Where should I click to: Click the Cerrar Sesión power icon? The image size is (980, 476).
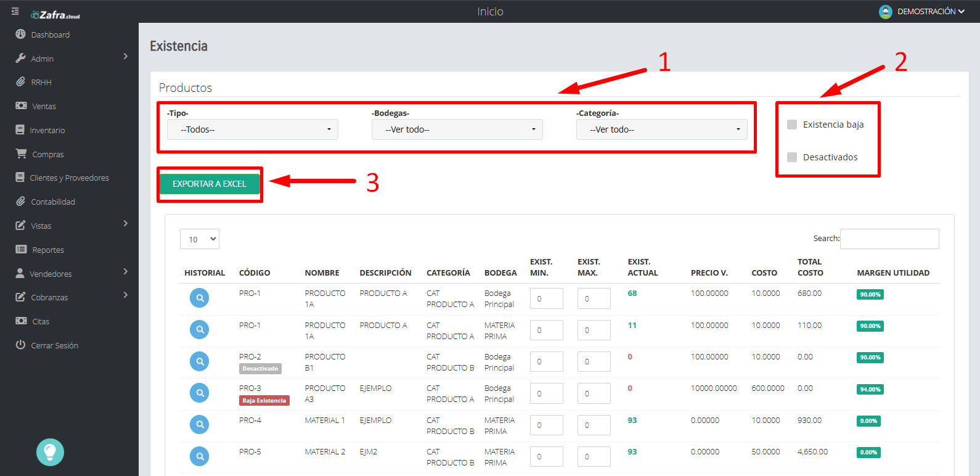[20, 345]
